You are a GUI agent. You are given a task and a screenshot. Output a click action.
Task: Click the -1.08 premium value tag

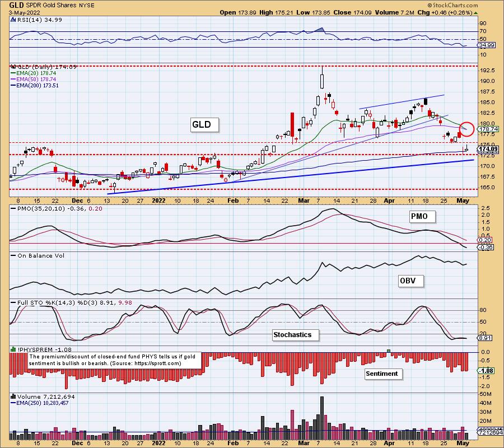(486, 371)
